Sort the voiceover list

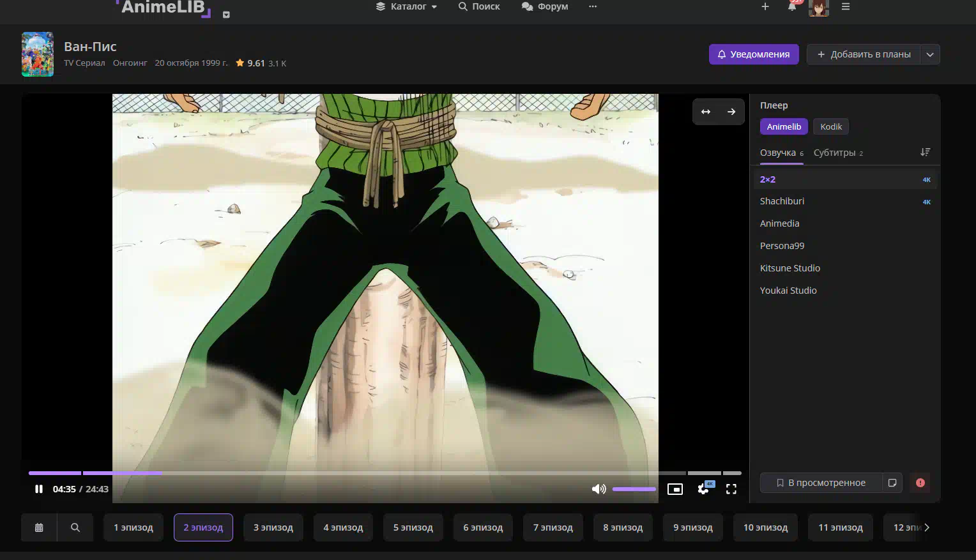925,152
